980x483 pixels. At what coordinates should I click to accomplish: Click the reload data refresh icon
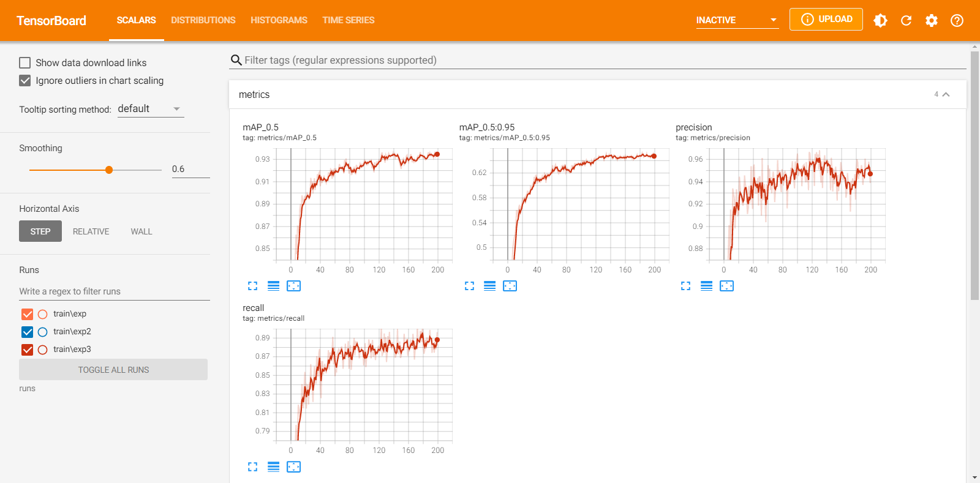pos(906,20)
